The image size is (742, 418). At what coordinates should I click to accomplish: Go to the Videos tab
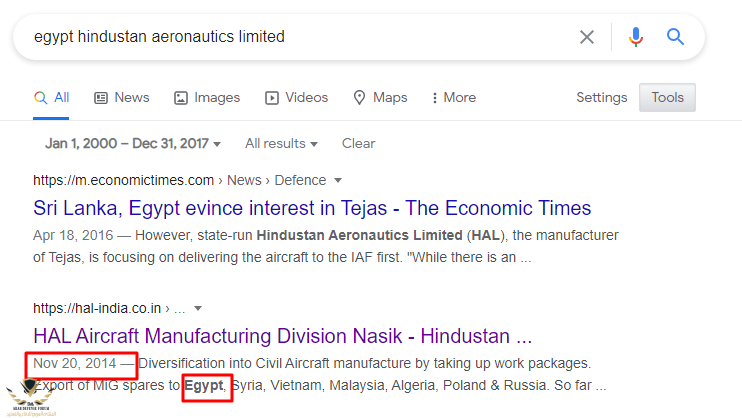(296, 97)
